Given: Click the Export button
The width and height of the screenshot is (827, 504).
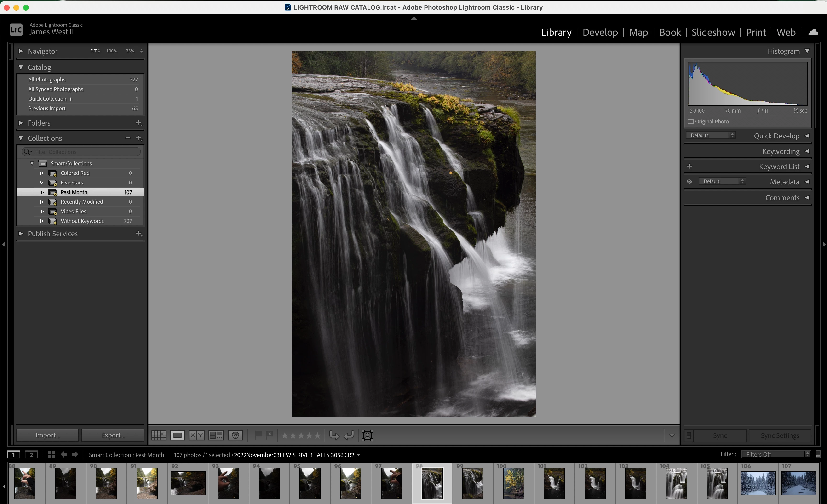Looking at the screenshot, I should point(112,435).
